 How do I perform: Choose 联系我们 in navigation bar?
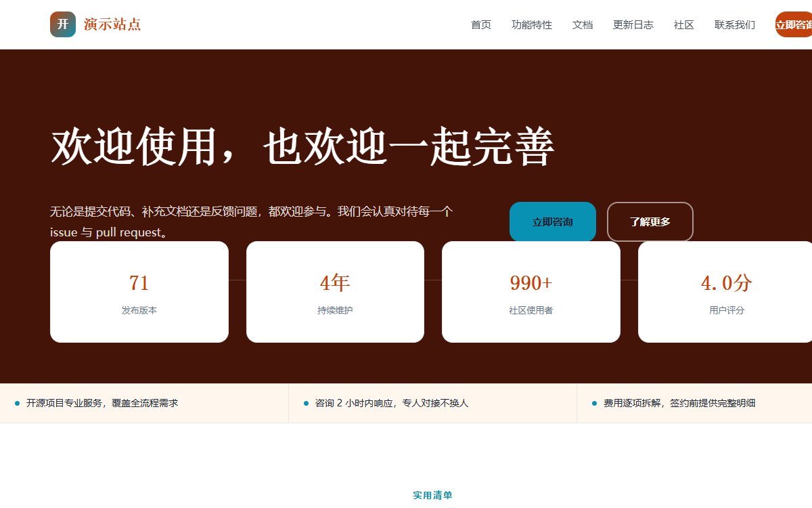point(735,24)
